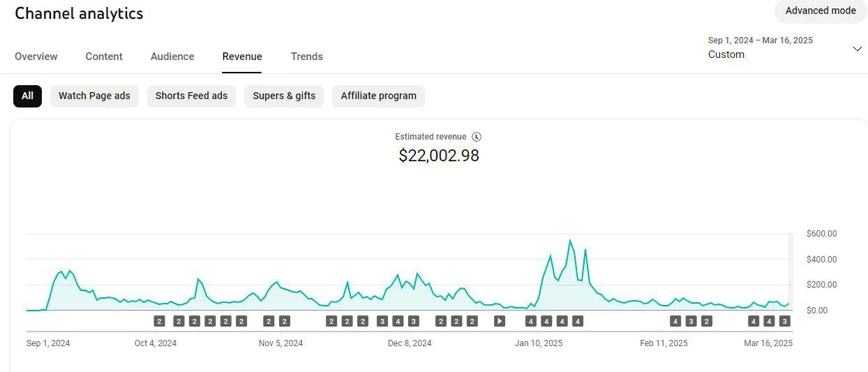Click the last marker labeled 4 on timeline
The width and height of the screenshot is (868, 372).
click(x=769, y=321)
